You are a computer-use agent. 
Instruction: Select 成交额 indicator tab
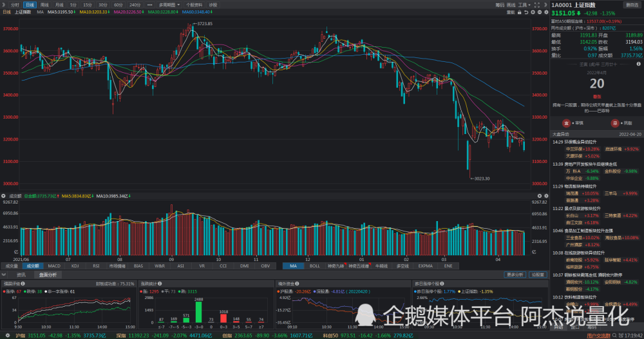click(x=33, y=266)
